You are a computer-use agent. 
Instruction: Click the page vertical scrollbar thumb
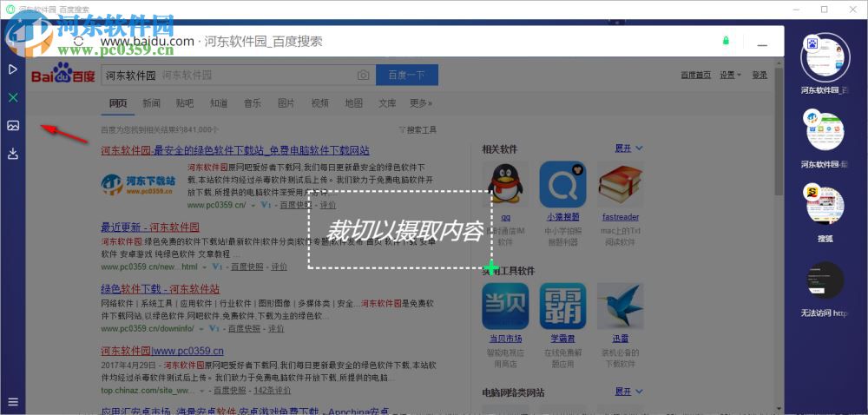779,132
